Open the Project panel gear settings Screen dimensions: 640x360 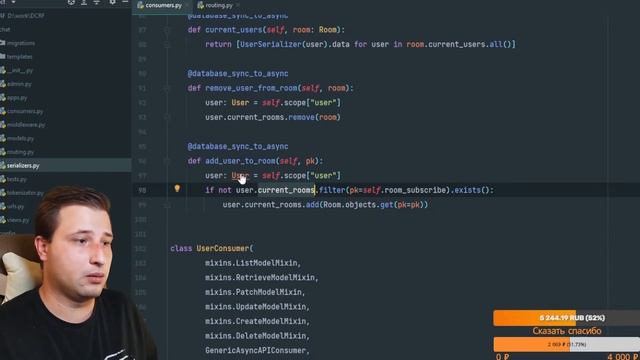pos(112,2)
